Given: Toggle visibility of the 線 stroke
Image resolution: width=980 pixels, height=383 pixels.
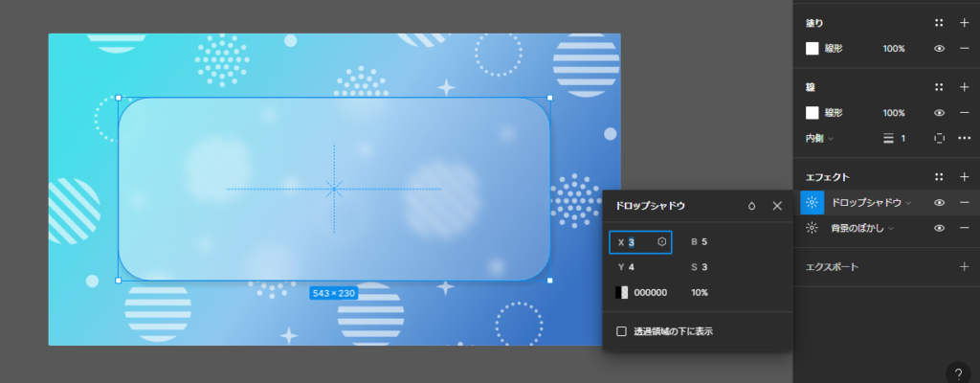Looking at the screenshot, I should tap(939, 113).
